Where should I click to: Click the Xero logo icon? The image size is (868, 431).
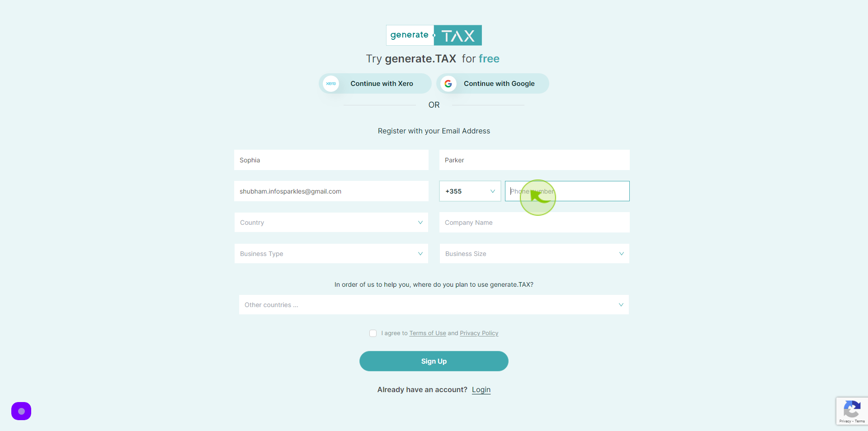pyautogui.click(x=331, y=84)
